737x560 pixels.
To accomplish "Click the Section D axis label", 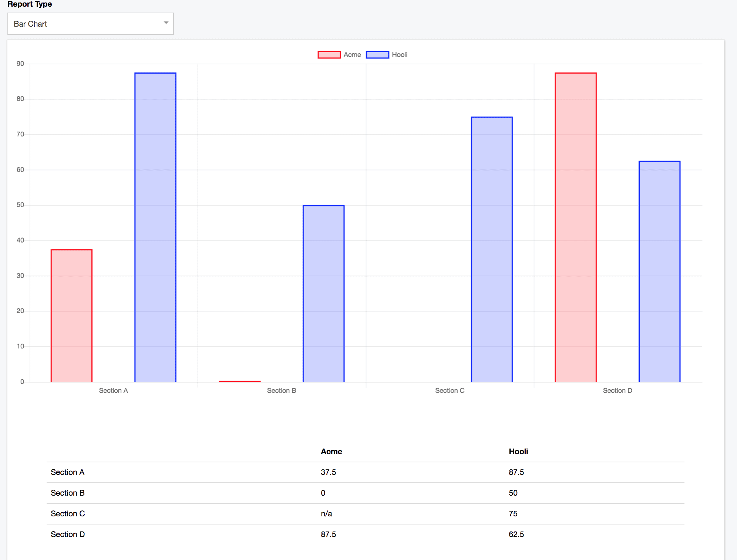I will pos(617,391).
